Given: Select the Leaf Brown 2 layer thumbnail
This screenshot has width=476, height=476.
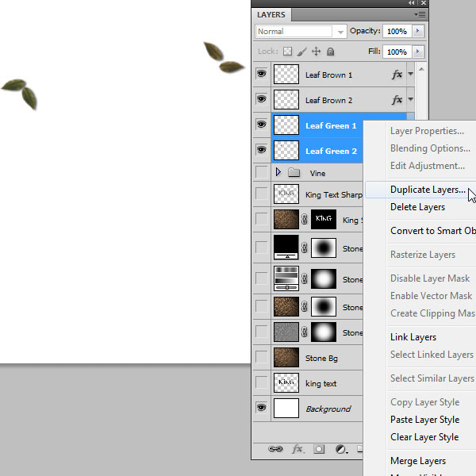Looking at the screenshot, I should pyautogui.click(x=286, y=99).
